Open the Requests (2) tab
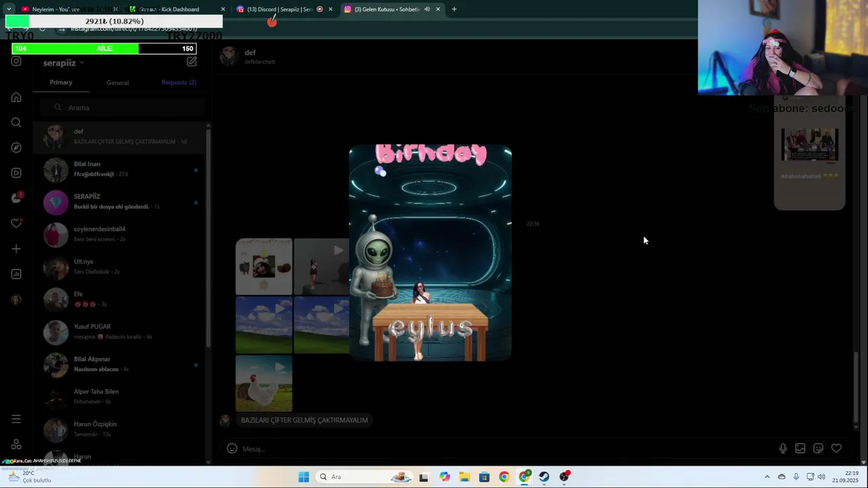This screenshot has height=488, width=868. pyautogui.click(x=179, y=82)
